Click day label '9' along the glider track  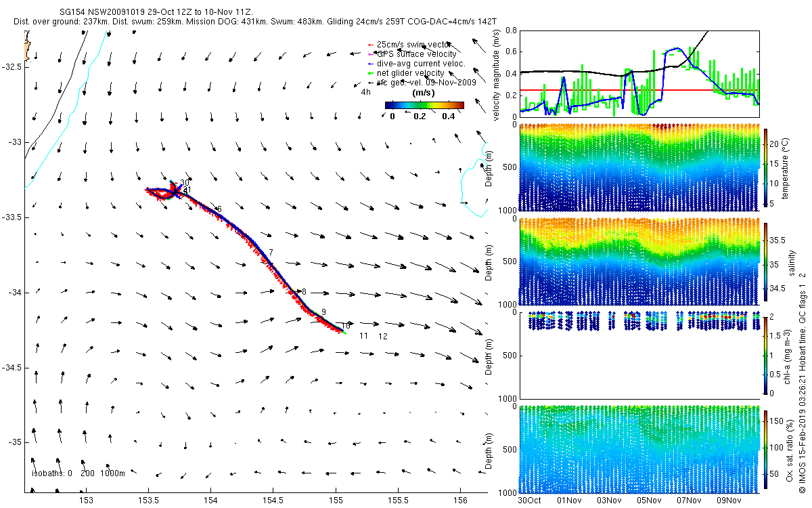click(324, 312)
